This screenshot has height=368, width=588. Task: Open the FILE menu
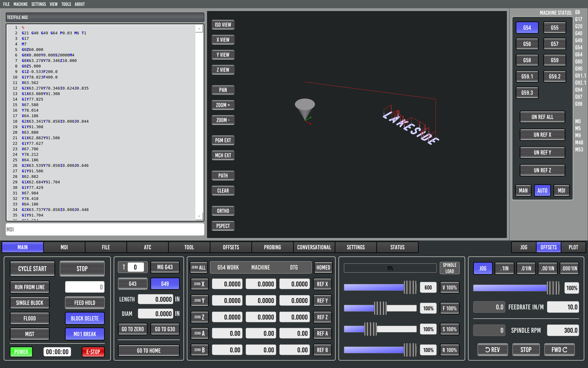pos(6,4)
